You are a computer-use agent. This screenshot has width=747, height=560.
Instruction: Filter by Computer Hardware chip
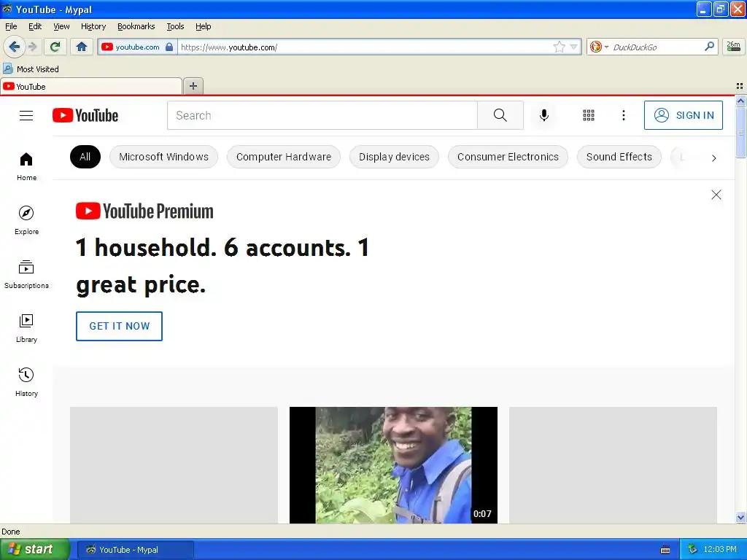[284, 157]
